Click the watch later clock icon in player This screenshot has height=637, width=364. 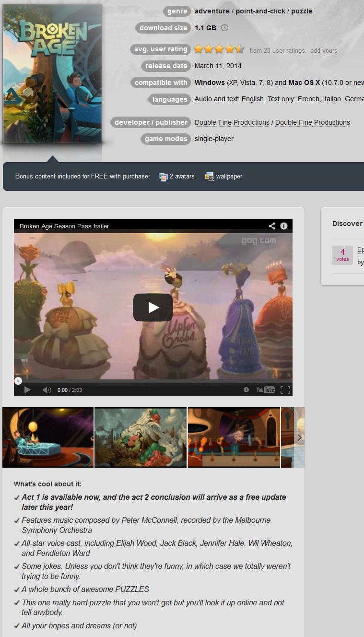[246, 390]
